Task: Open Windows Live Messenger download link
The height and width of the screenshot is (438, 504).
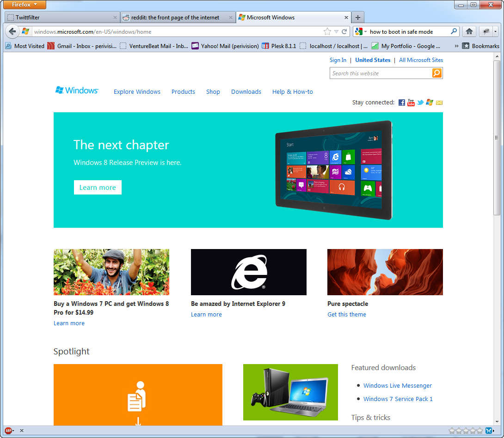Action: (x=397, y=385)
